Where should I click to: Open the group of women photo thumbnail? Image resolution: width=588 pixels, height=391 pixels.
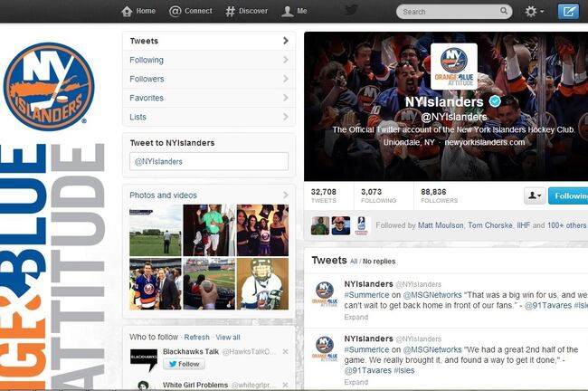262,230
